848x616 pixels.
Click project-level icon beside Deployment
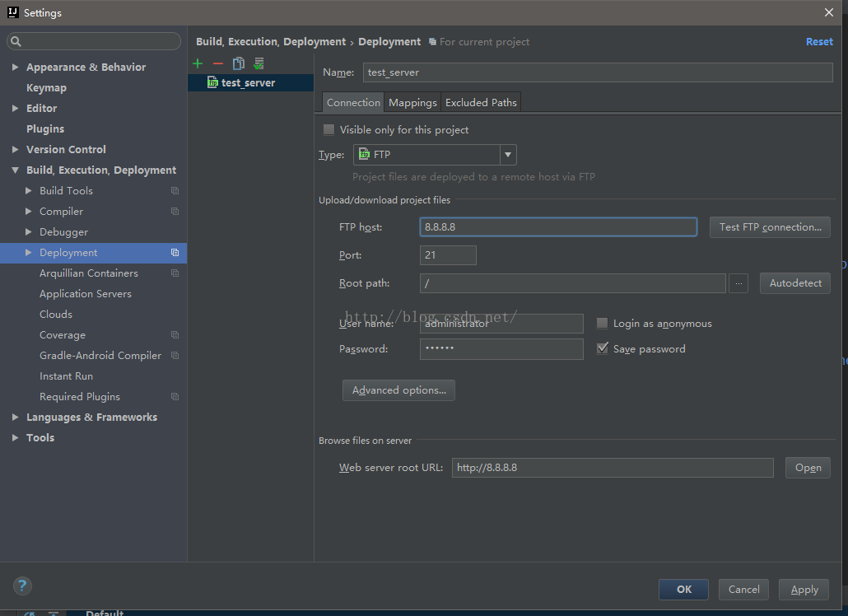coord(175,253)
